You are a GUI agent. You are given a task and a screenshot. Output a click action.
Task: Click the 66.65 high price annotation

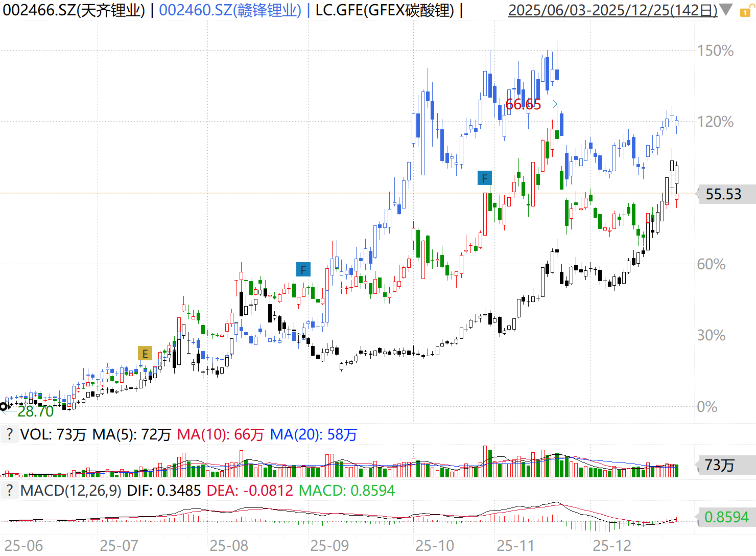pyautogui.click(x=523, y=105)
